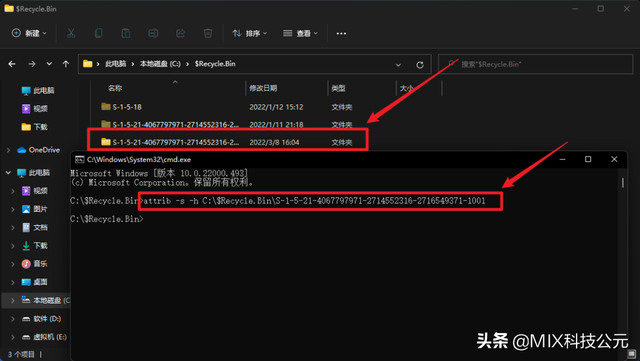Expand 视频 under 此电脑
640x361 pixels.
13,191
